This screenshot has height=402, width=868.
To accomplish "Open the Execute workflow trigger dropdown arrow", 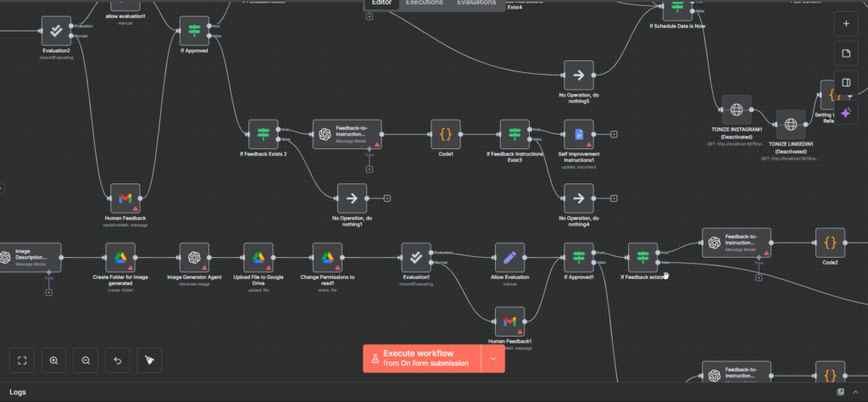I will (x=493, y=358).
